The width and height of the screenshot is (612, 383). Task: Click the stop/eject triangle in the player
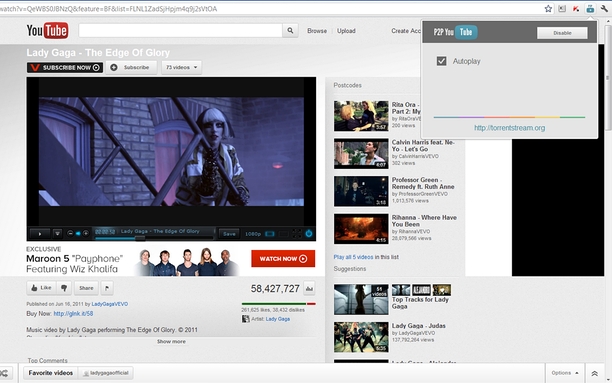point(57,234)
